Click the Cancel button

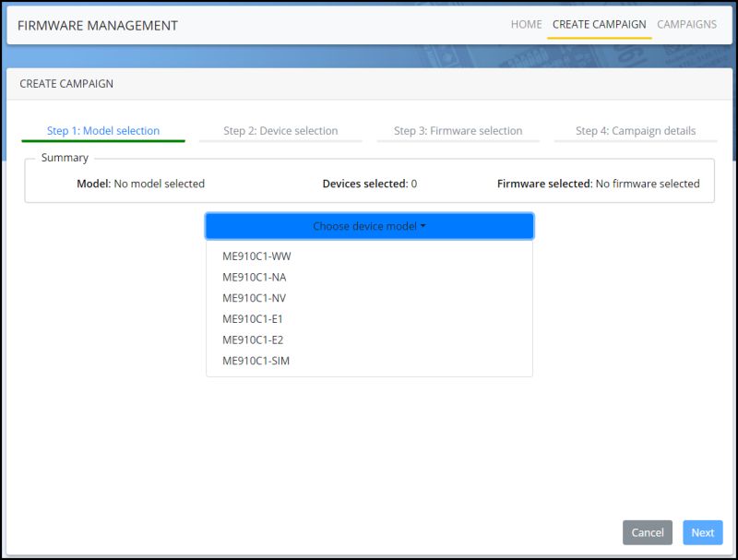[648, 532]
